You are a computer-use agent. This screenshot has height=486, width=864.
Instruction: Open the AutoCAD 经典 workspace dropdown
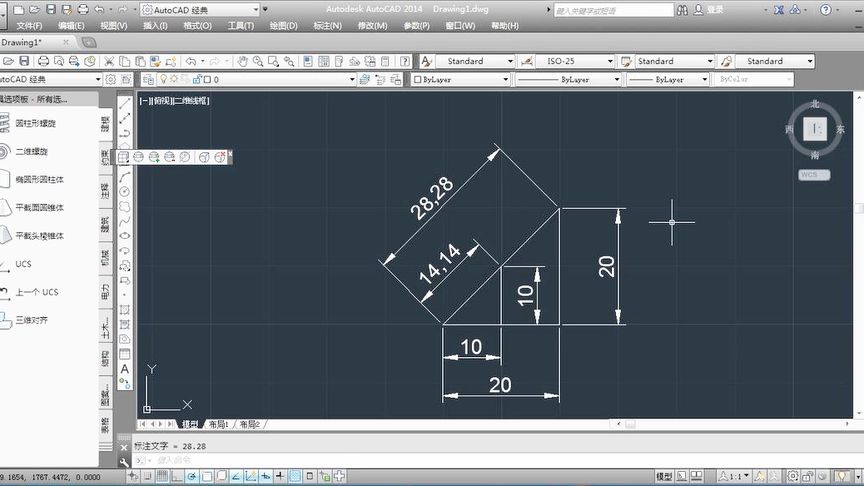click(x=201, y=10)
